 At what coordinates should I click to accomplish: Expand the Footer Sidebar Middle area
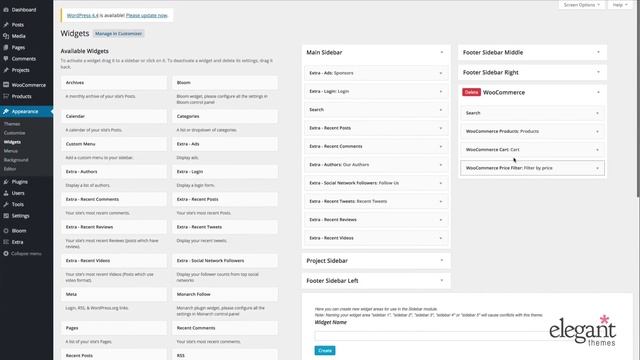pyautogui.click(x=598, y=52)
